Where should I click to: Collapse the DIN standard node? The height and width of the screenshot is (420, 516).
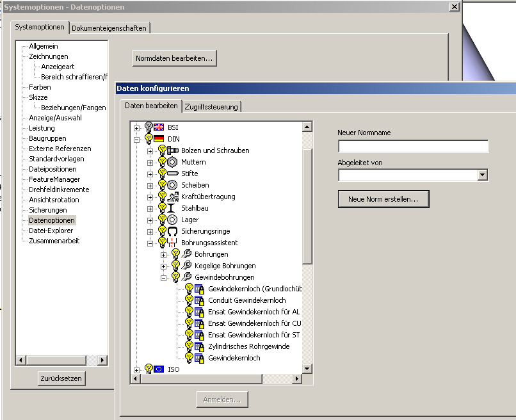point(136,140)
